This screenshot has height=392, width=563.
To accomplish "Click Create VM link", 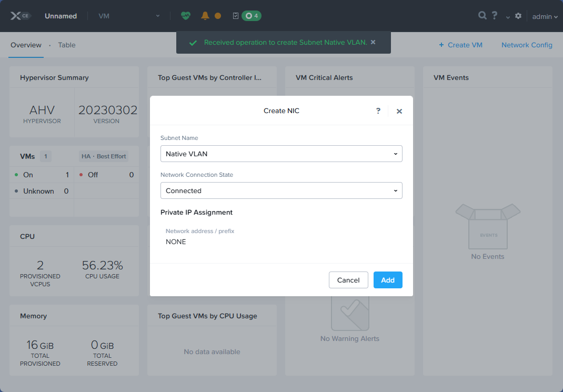I will coord(460,45).
